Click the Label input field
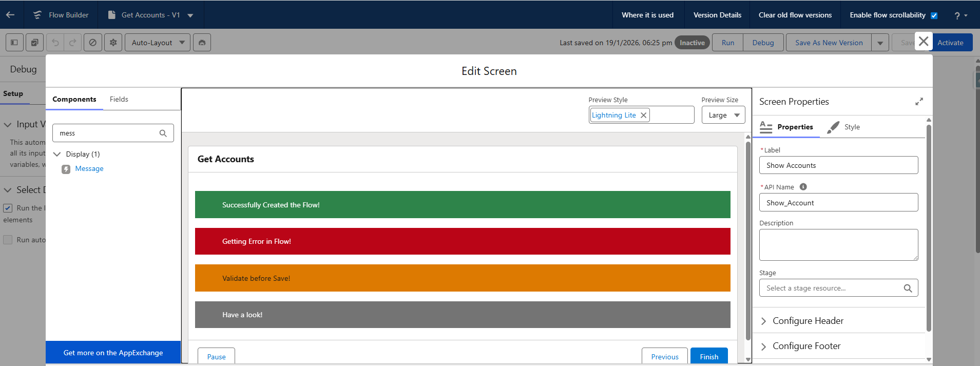The width and height of the screenshot is (980, 366). (838, 166)
